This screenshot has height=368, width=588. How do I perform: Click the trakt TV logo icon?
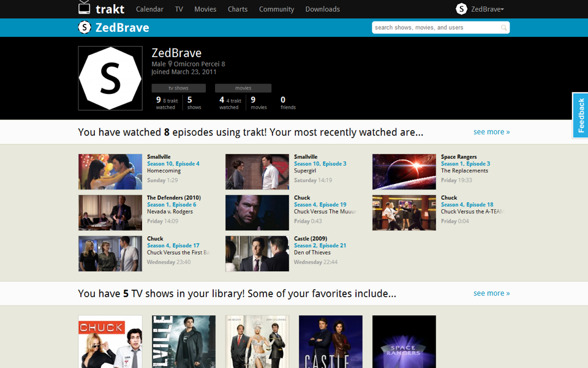tap(85, 7)
